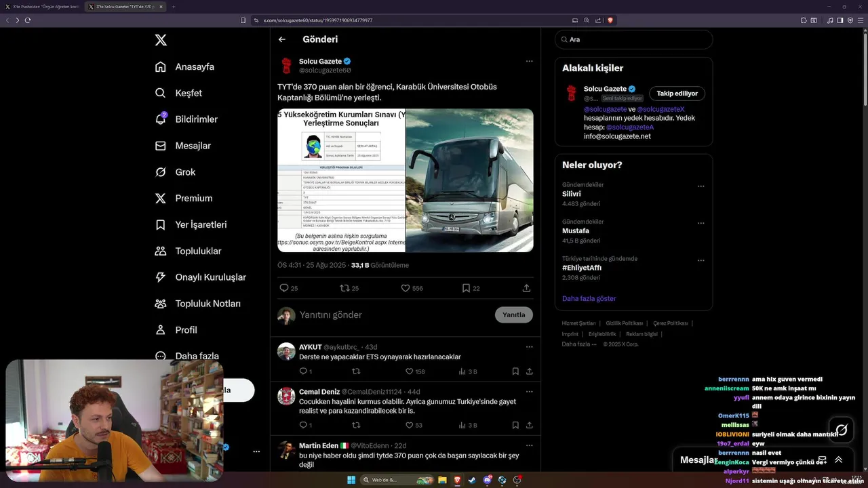Reload the page in the browser
The width and height of the screenshot is (868, 488).
pos(27,20)
